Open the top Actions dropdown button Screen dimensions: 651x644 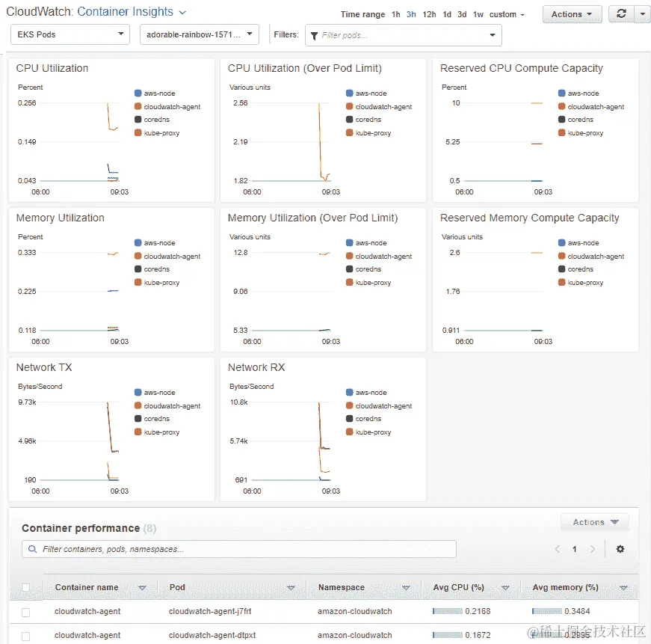[x=572, y=14]
